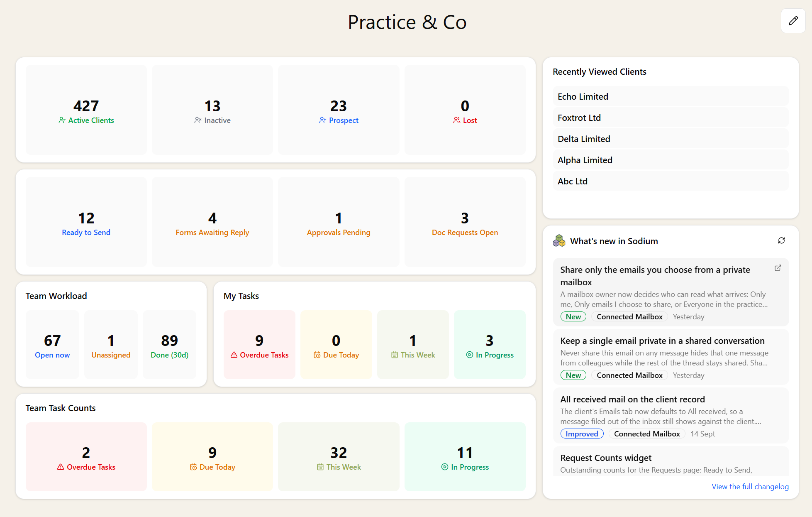Open Foxtrot Ltd client
Viewport: 812px width, 517px height.
(671, 118)
